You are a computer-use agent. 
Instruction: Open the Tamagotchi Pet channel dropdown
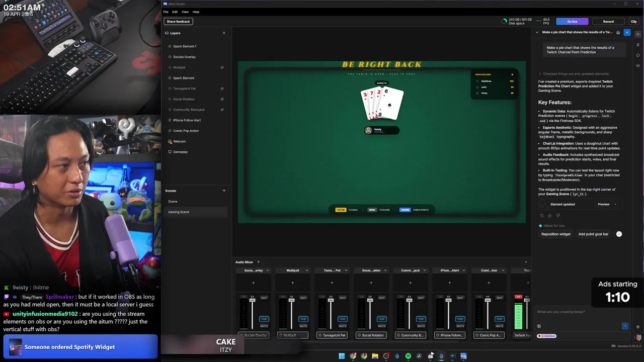[346, 270]
